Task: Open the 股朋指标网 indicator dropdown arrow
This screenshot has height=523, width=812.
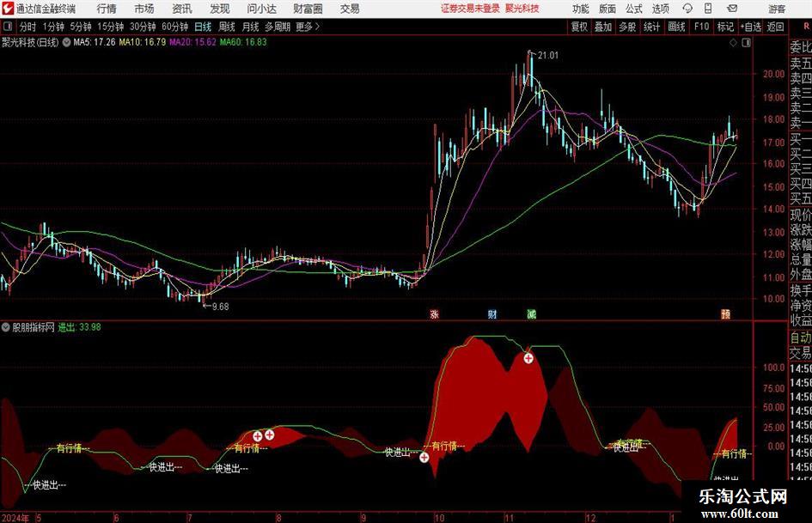Action: pos(6,327)
